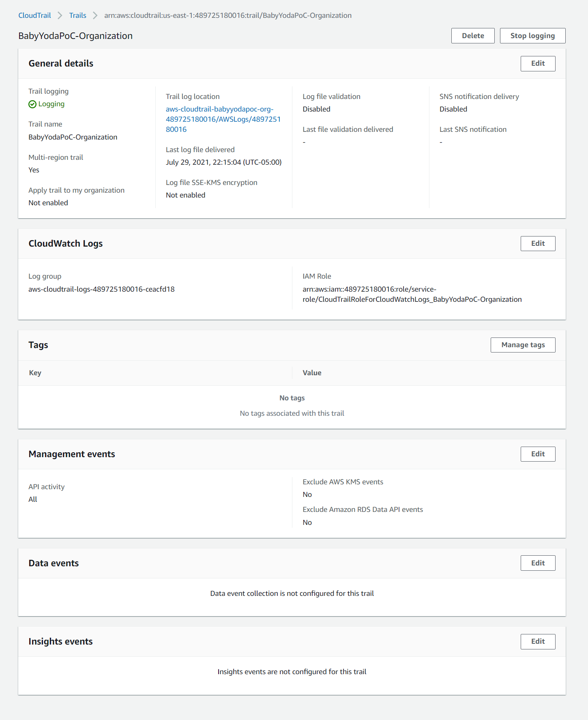Open the trail log location S3 link

coord(223,119)
